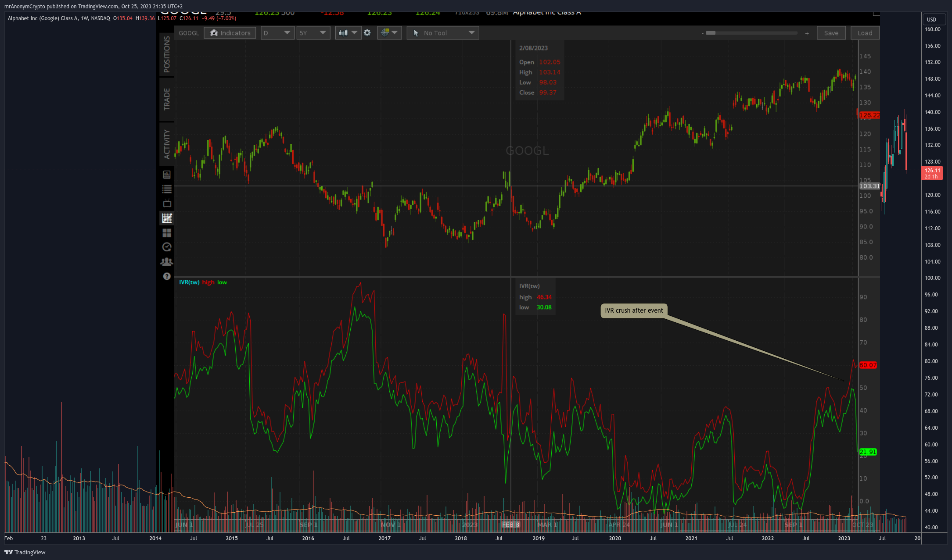
Task: Click the Save button
Action: click(831, 33)
